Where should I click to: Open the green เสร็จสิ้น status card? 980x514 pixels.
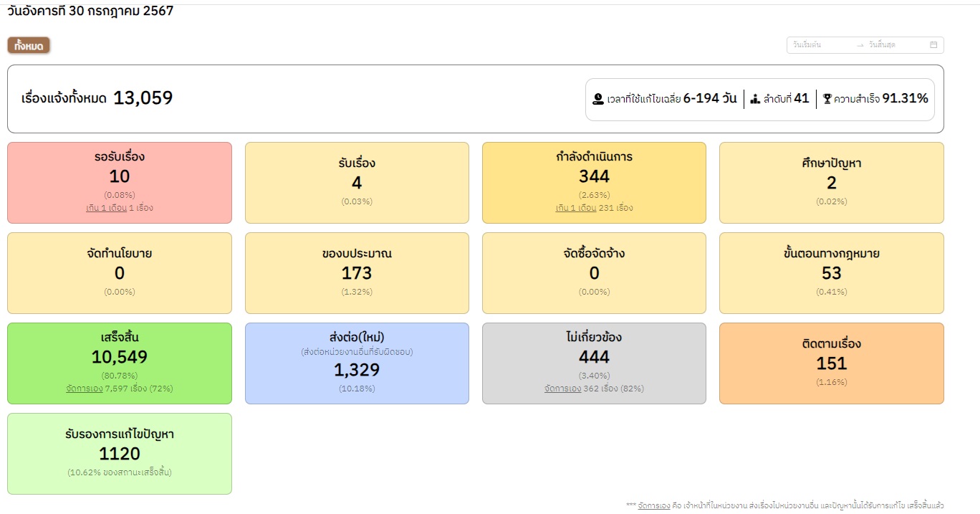120,363
